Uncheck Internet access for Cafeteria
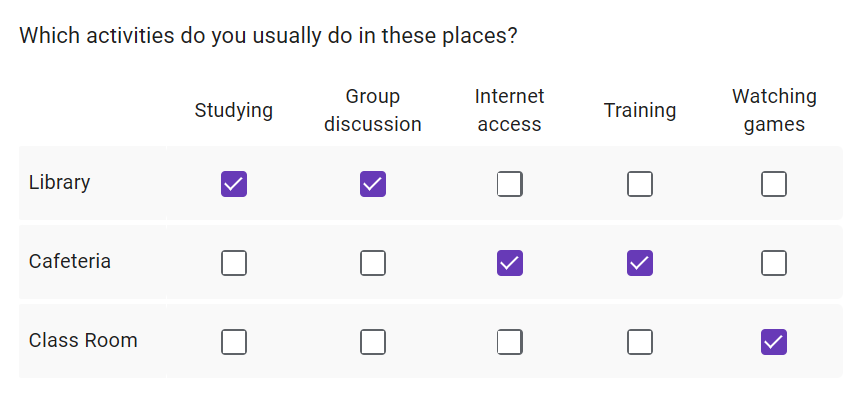Viewport: 859px width, 410px height. coord(510,263)
